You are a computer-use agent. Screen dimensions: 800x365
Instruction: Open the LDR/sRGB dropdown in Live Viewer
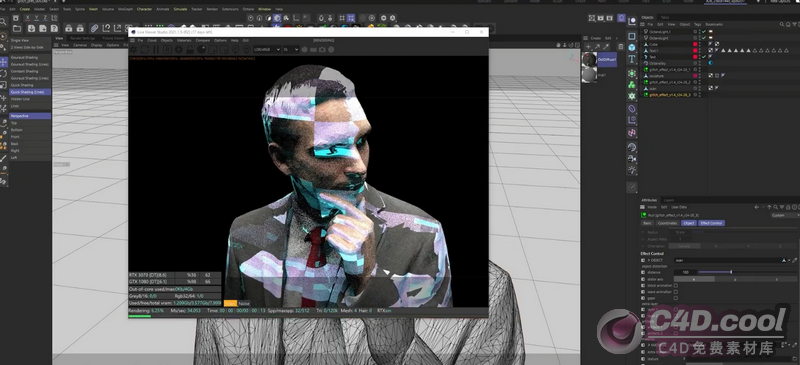(267, 50)
